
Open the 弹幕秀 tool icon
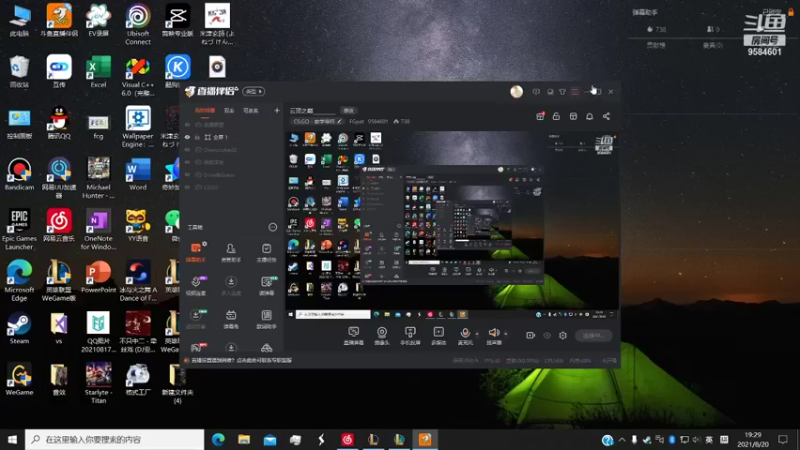(x=231, y=319)
